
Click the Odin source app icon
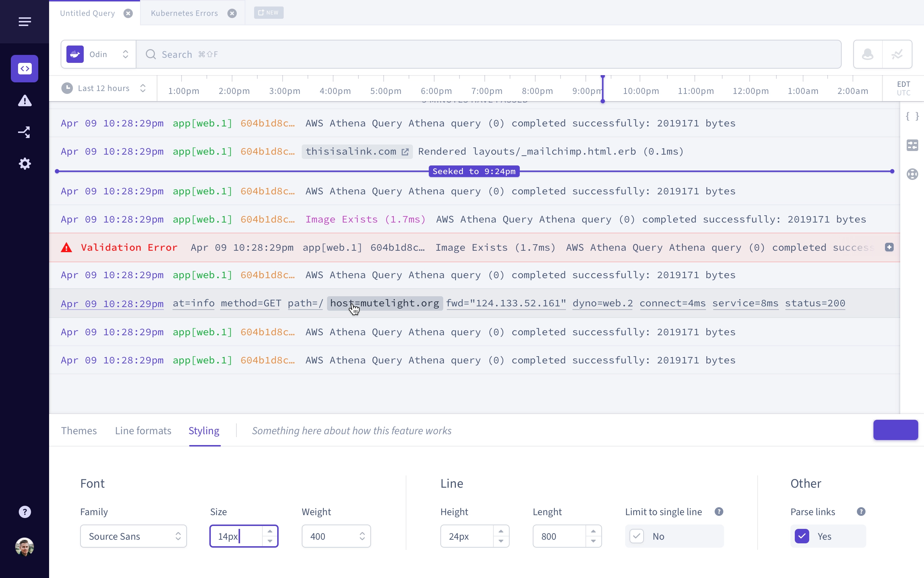[x=75, y=54]
